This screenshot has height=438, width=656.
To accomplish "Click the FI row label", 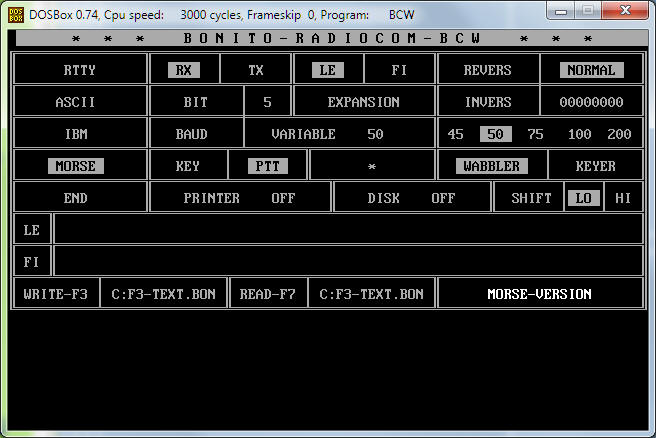I will click(x=32, y=262).
